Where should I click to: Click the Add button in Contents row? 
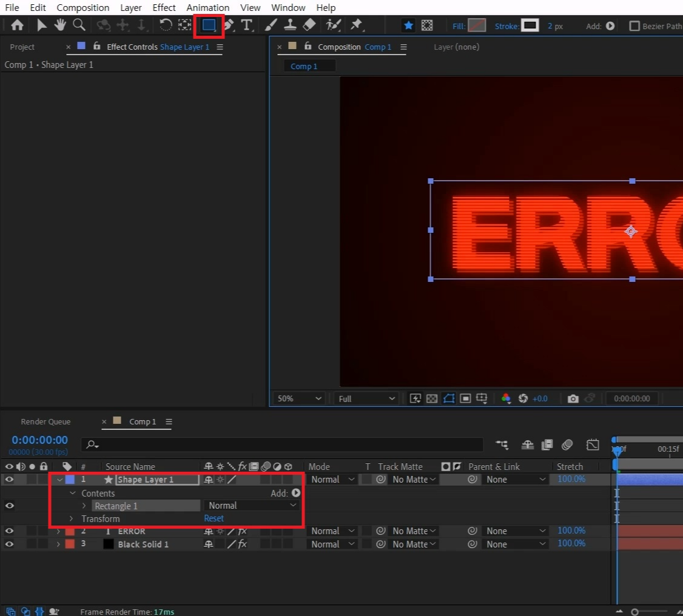point(296,493)
